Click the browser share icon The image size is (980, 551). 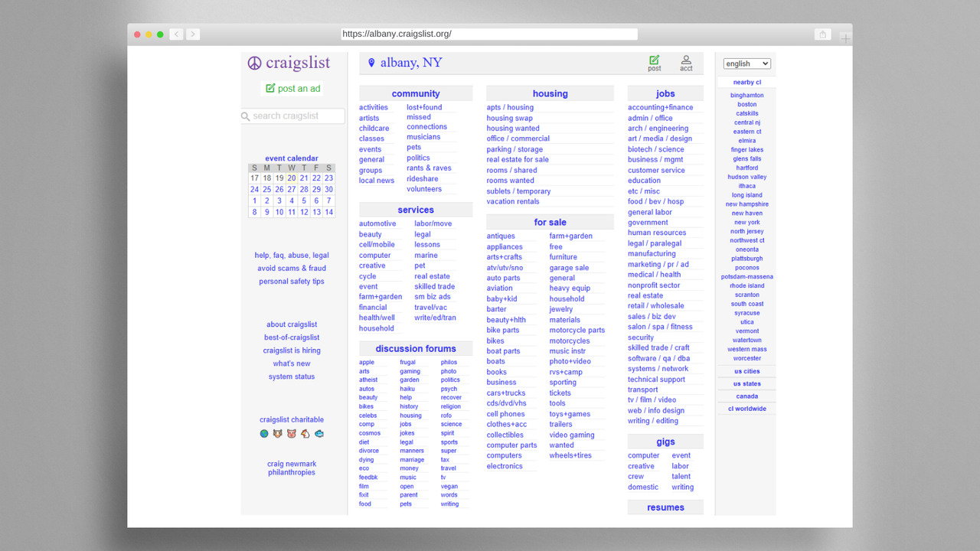point(822,34)
